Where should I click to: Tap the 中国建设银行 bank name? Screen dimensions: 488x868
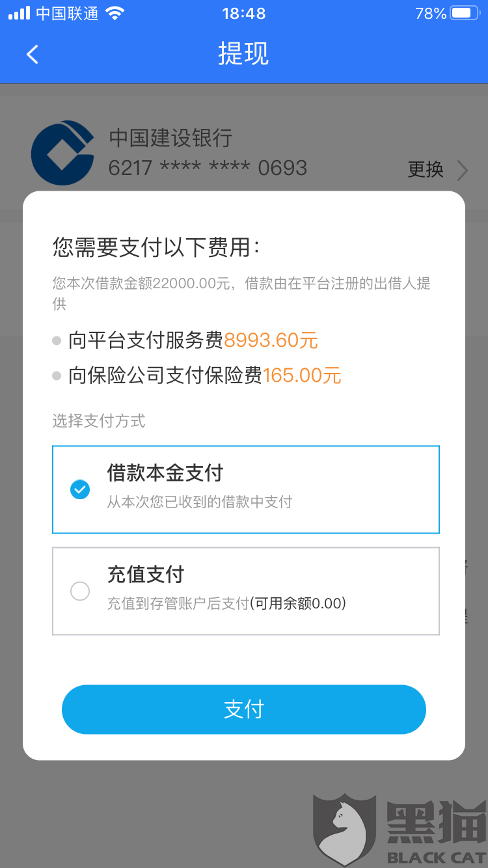[170, 138]
